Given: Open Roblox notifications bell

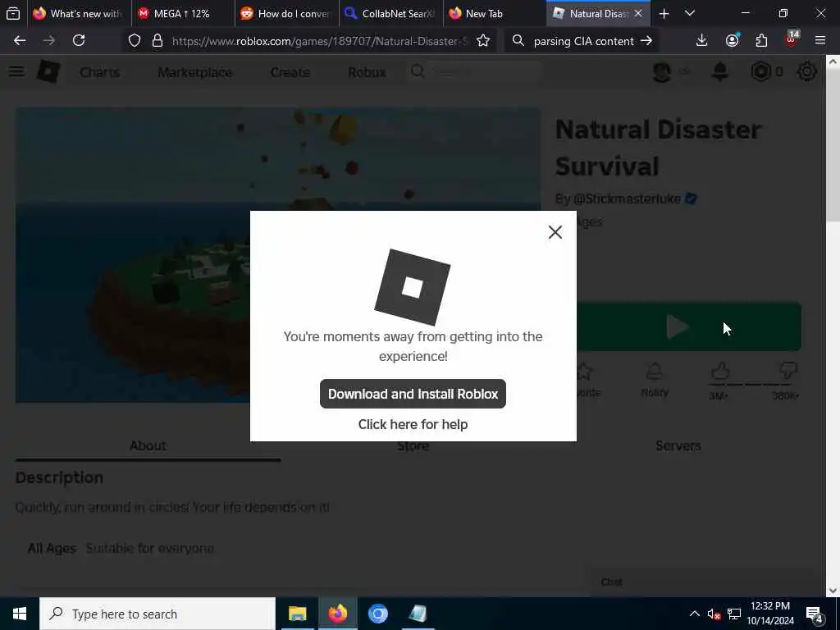Looking at the screenshot, I should pos(719,71).
